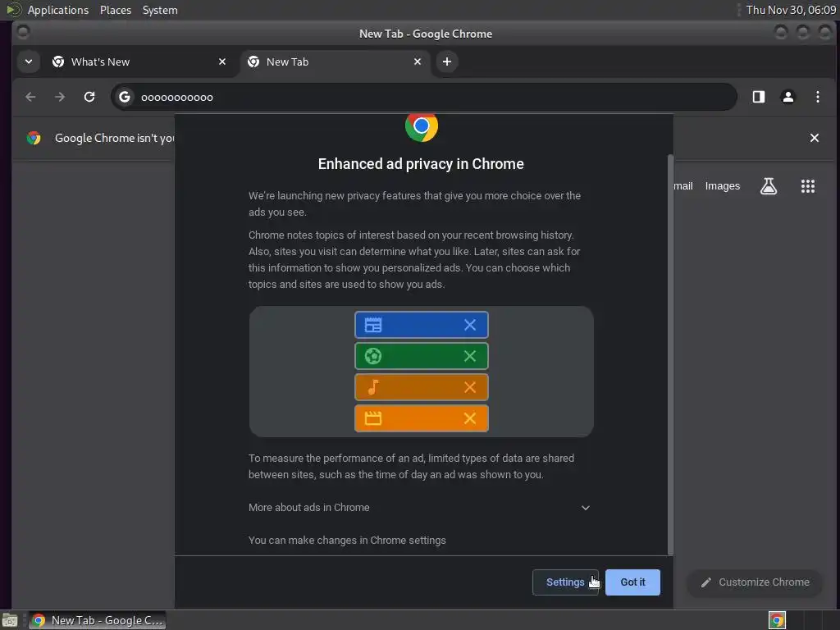The image size is (840, 630).
Task: Open the side panel icon
Action: point(759,97)
